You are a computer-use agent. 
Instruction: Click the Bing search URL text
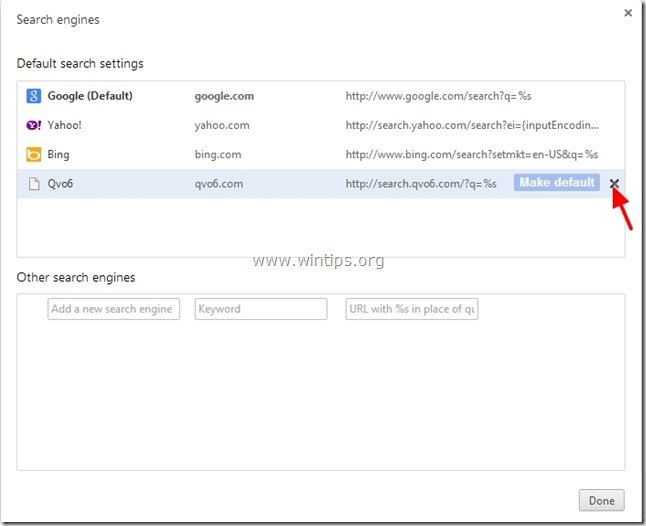[472, 154]
